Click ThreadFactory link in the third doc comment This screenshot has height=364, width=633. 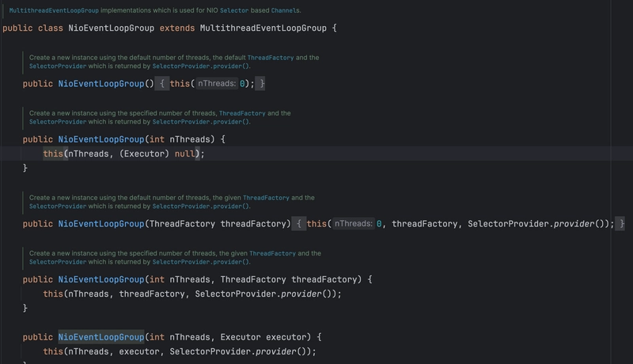266,198
